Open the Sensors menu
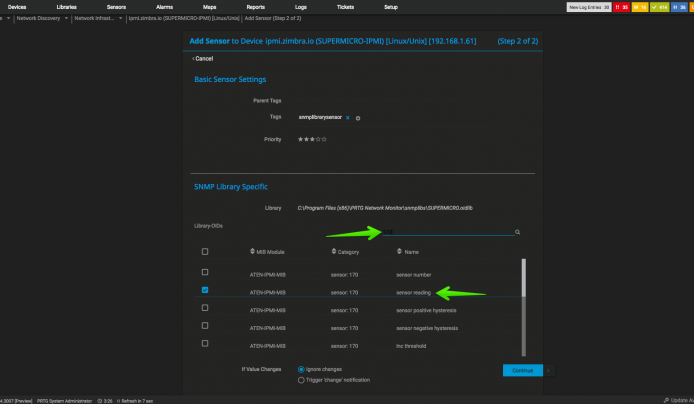This screenshot has width=694, height=404. click(x=116, y=7)
